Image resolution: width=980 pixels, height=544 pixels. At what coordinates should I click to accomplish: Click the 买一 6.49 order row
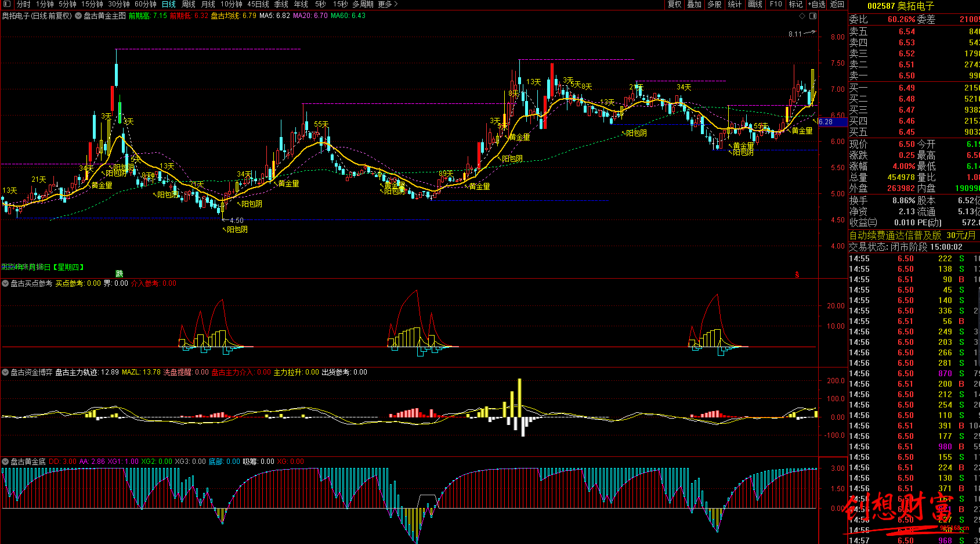point(914,88)
